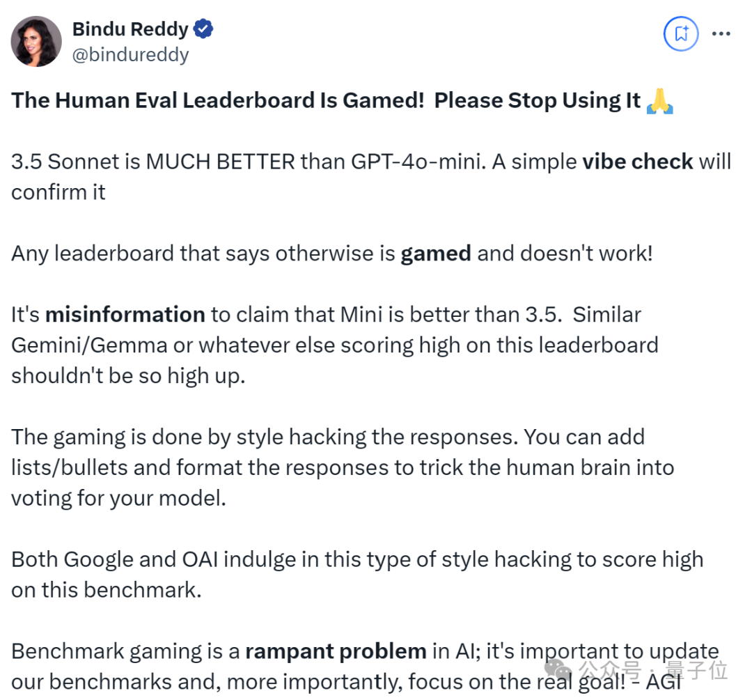Click the bold phrase "rampant problem"

pyautogui.click(x=336, y=651)
